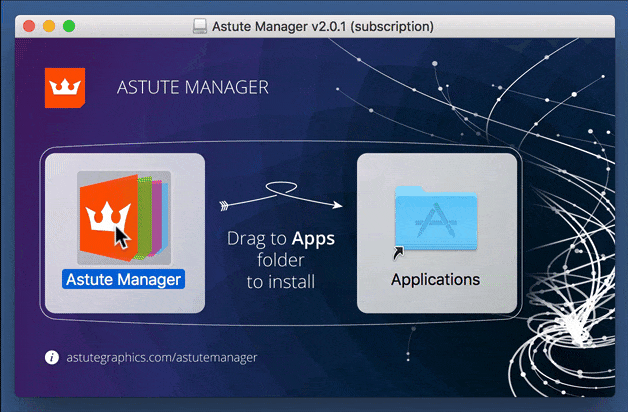Close the installer window with red button
Screen dimensions: 628x412
click(x=29, y=26)
